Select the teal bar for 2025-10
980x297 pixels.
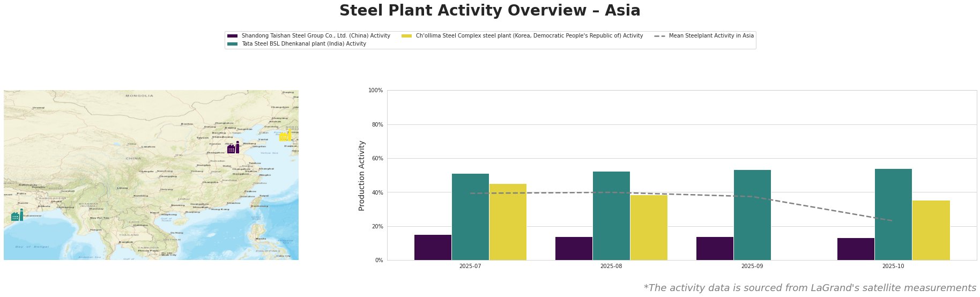(x=893, y=214)
